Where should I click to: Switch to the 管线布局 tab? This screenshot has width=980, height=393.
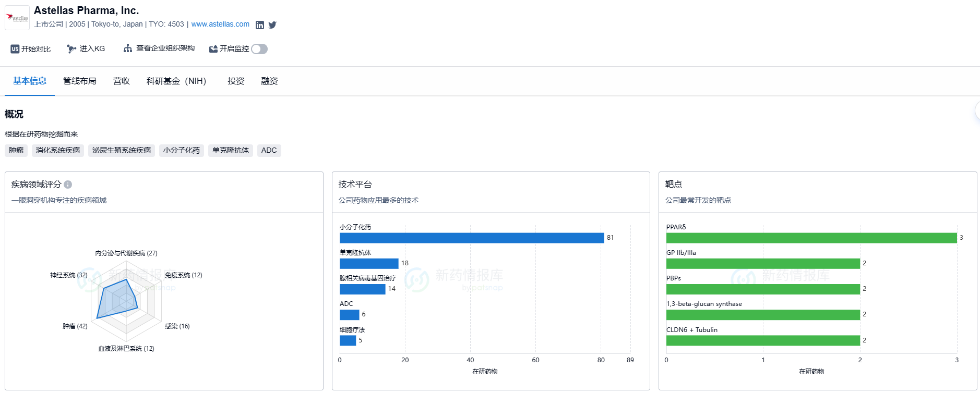(x=80, y=81)
